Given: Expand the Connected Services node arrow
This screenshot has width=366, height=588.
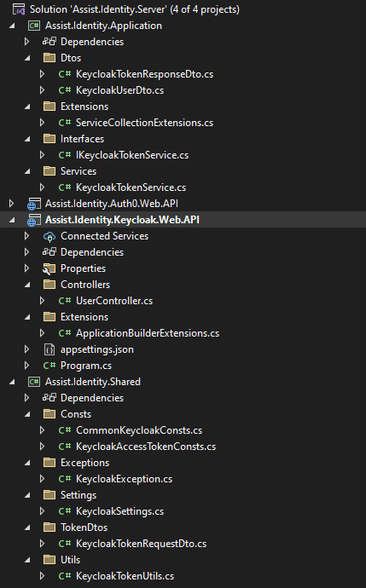Looking at the screenshot, I should coord(26,236).
